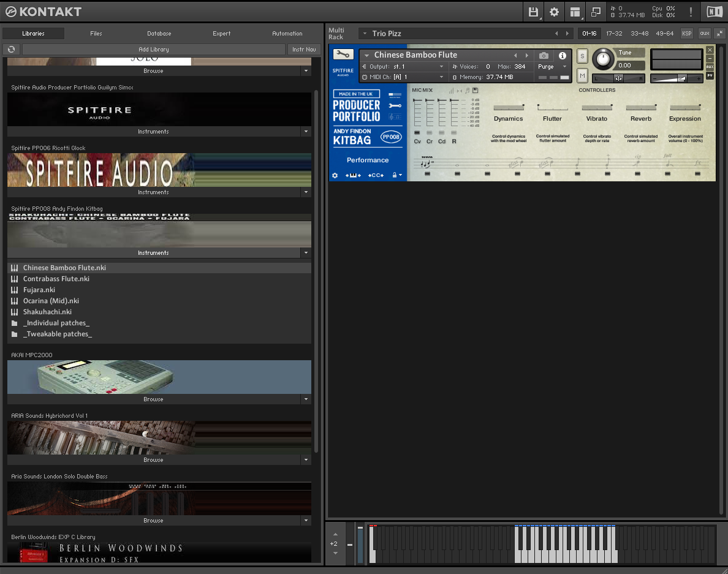Open instrument edit mode wrench
728x574 pixels.
pos(343,55)
